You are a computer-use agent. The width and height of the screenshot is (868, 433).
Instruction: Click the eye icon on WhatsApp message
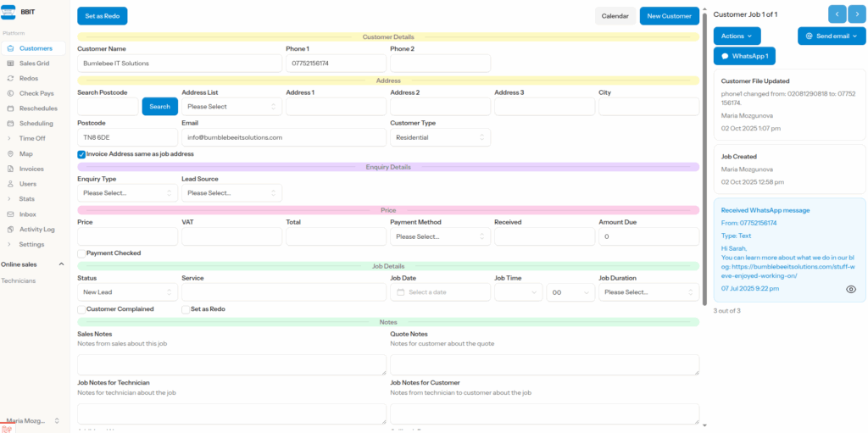[851, 290]
